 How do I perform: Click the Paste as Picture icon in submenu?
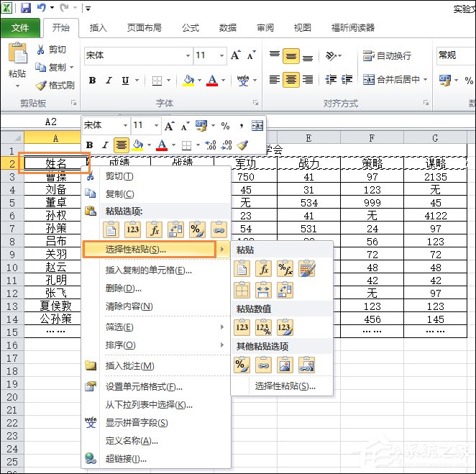pyautogui.click(x=285, y=365)
